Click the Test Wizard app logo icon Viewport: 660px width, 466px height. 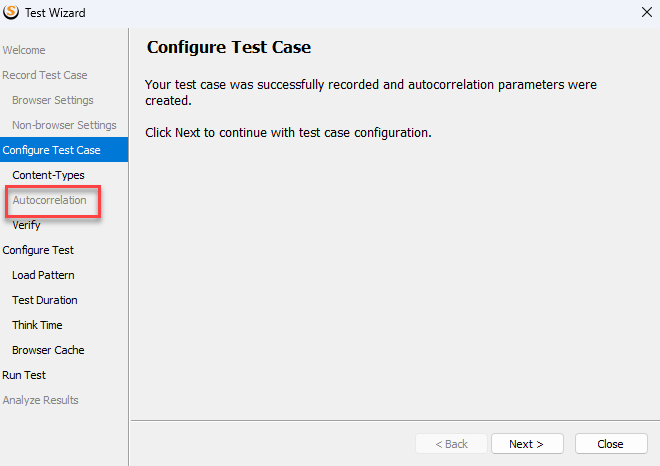coord(11,12)
